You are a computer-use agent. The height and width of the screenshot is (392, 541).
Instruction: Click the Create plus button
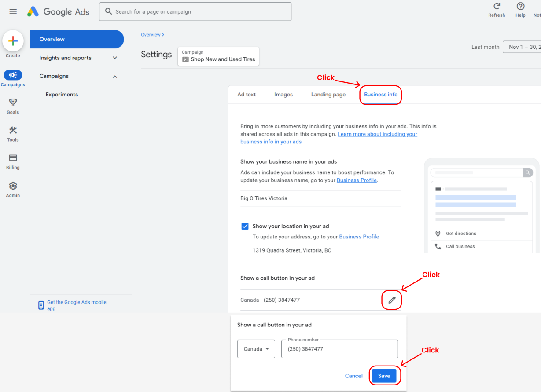click(x=13, y=41)
